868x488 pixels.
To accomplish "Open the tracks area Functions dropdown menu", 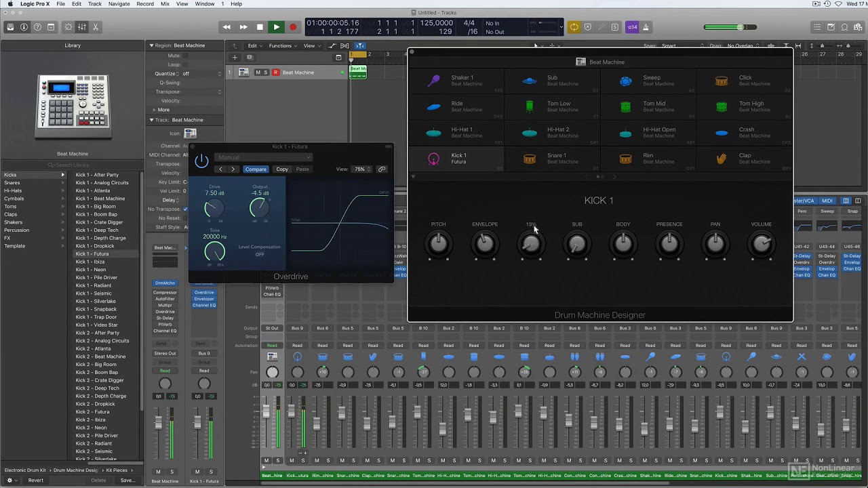I will [283, 46].
